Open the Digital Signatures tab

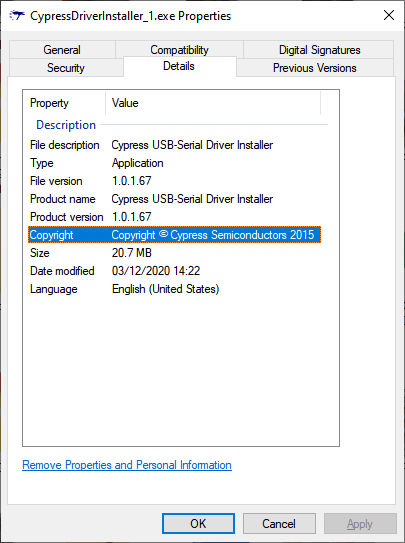(319, 50)
